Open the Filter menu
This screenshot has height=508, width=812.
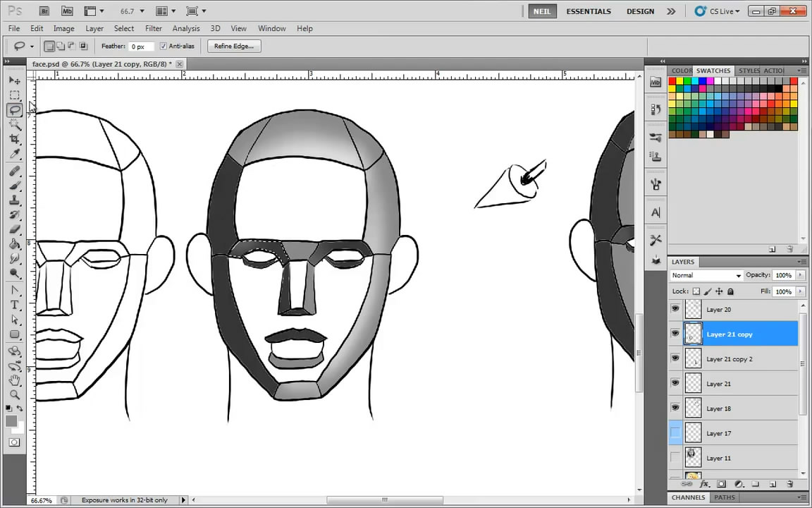(x=153, y=28)
